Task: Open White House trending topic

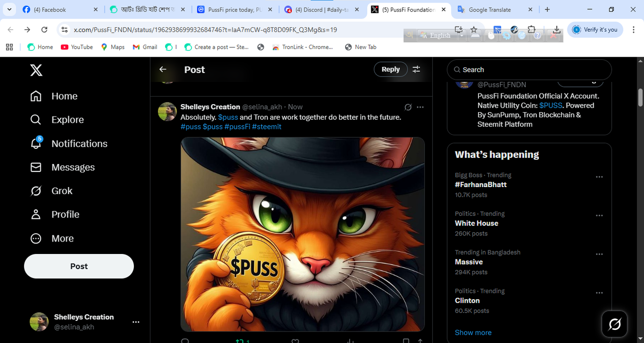Action: [476, 223]
